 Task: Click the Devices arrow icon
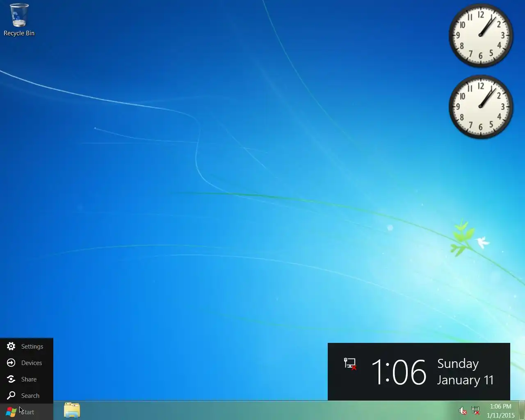[x=11, y=363]
